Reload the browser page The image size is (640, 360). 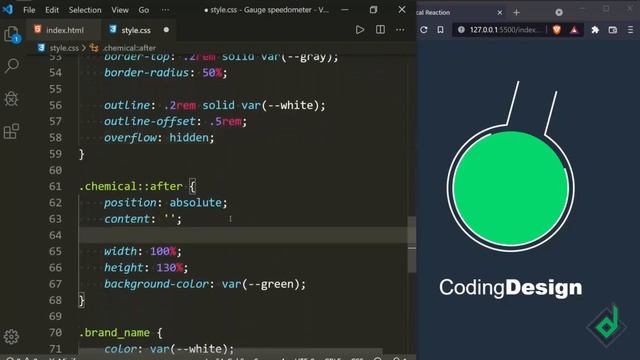[x=424, y=30]
